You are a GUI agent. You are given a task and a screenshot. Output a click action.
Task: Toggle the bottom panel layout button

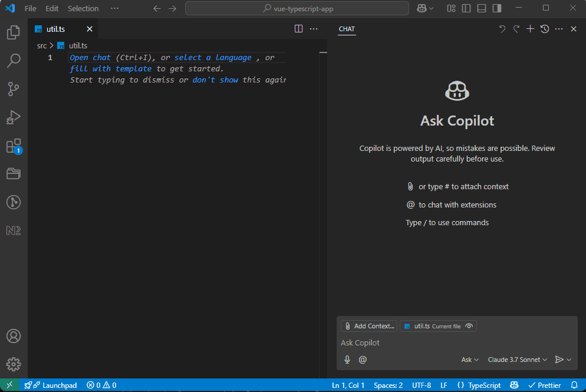[x=482, y=8]
